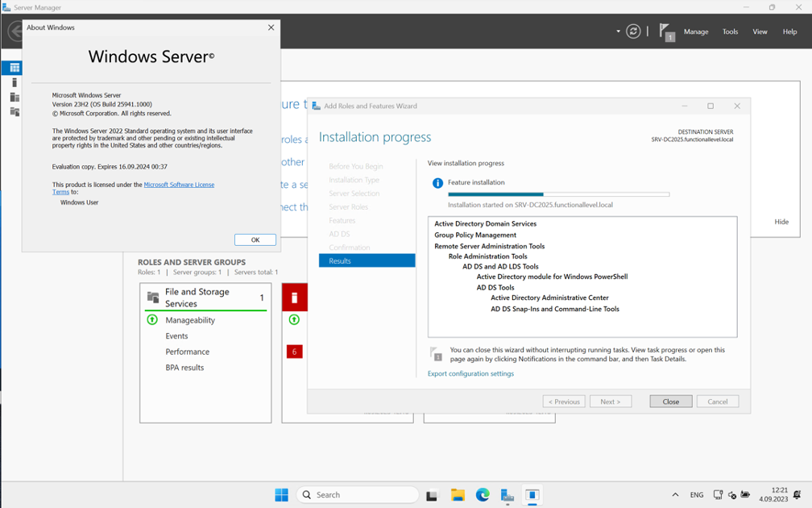Expand hidden tray icons with the chevron

pos(675,495)
